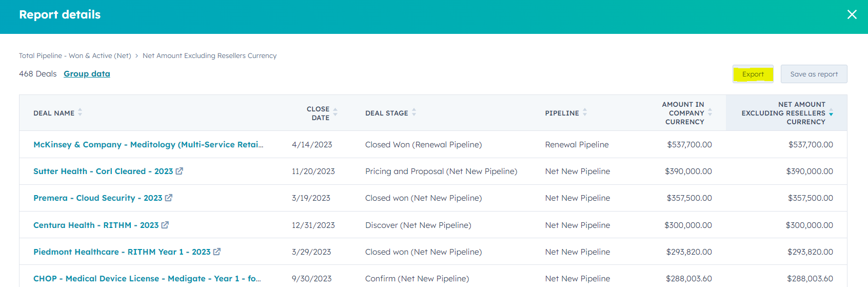868x287 pixels.
Task: Close the Report details panel
Action: click(x=852, y=14)
